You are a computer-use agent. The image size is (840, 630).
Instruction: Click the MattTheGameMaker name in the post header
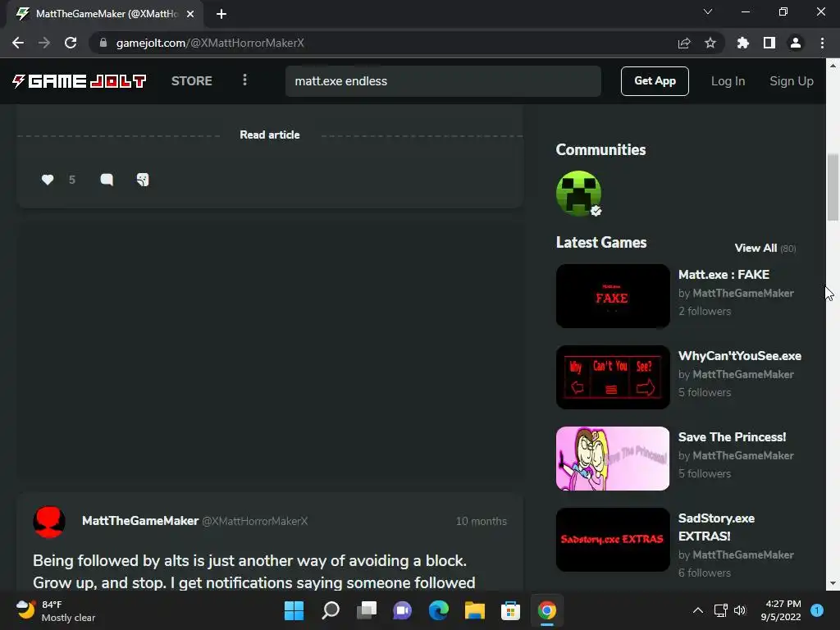click(x=140, y=521)
